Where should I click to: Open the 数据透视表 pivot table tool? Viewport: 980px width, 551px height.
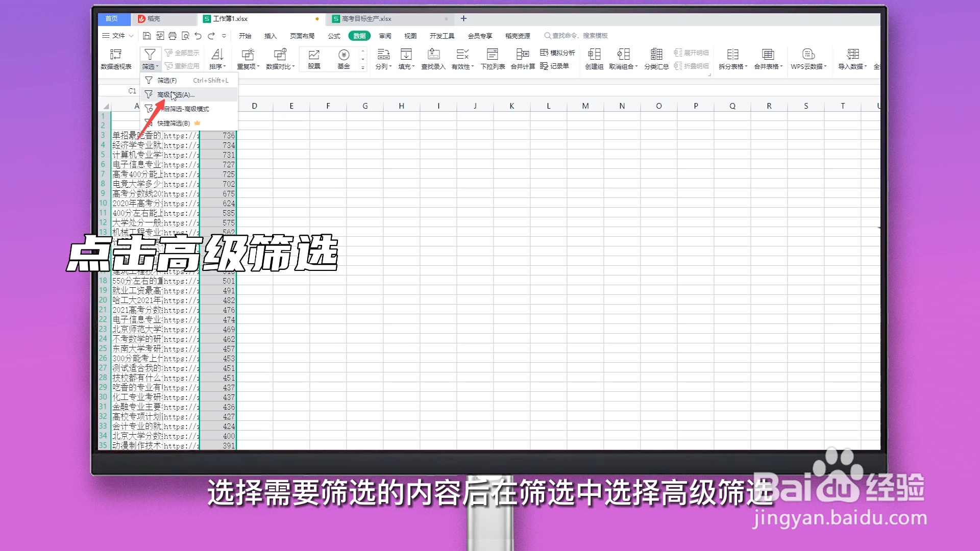pyautogui.click(x=116, y=59)
